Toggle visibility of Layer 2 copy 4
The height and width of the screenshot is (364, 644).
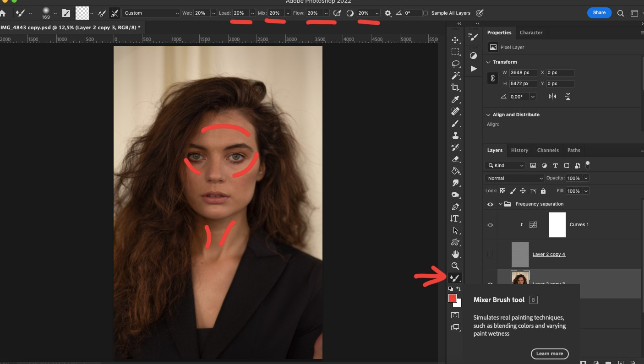pos(490,254)
